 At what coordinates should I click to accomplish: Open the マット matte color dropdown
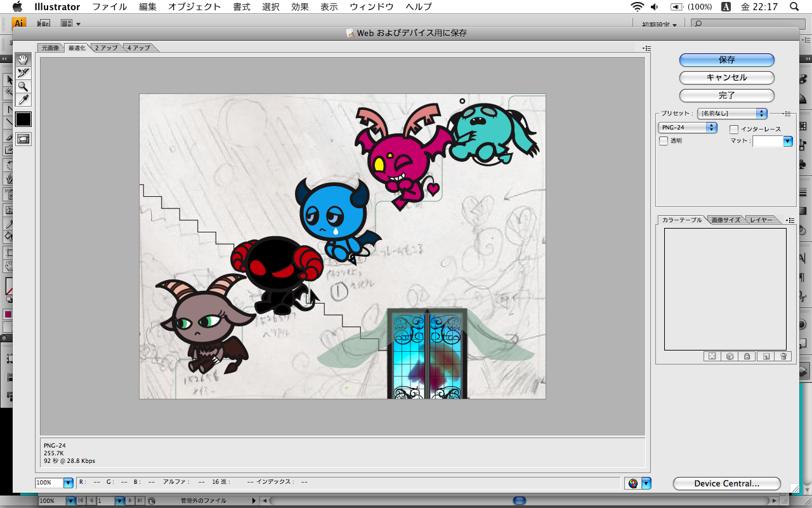tap(788, 142)
